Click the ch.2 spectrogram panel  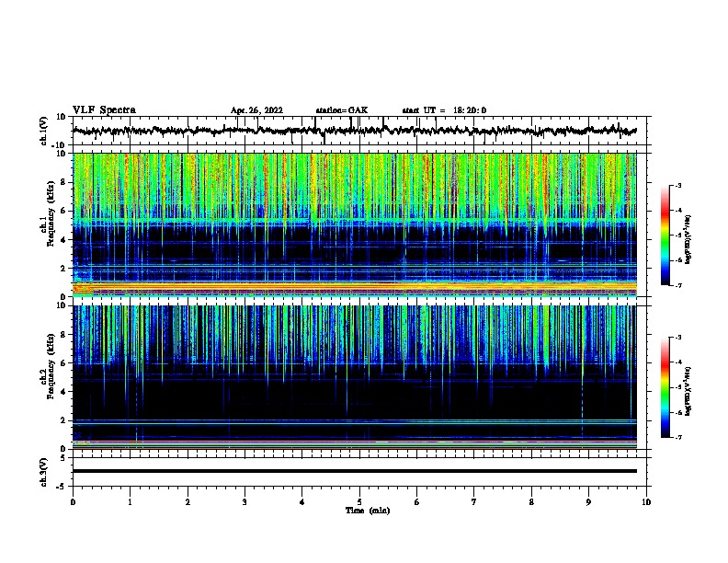[355, 377]
